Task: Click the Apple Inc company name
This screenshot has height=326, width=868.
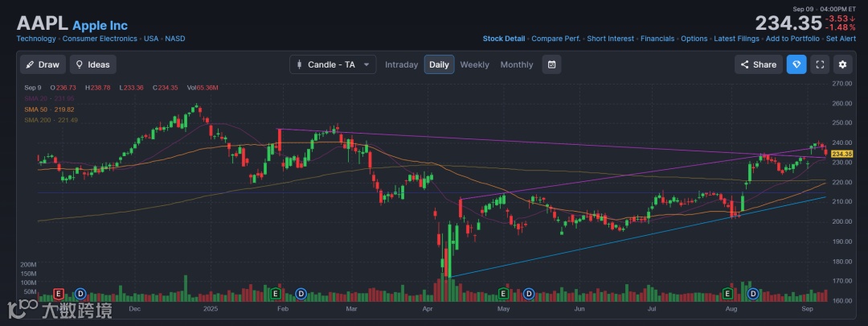Action: 100,26
